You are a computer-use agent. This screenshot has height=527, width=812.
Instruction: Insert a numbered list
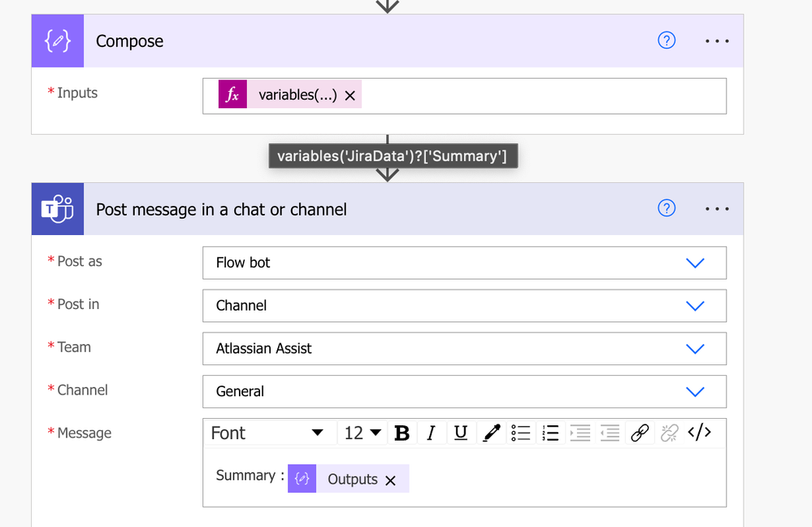(x=550, y=433)
